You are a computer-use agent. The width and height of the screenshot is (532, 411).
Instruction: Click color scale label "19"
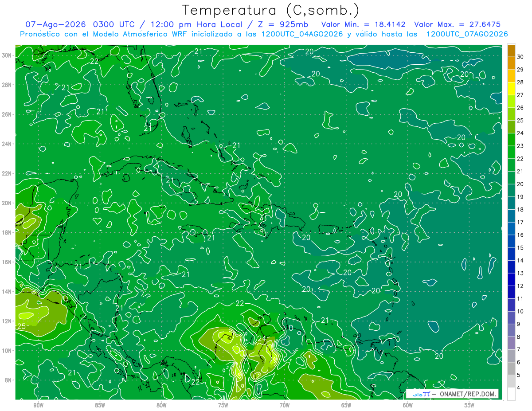pyautogui.click(x=520, y=197)
